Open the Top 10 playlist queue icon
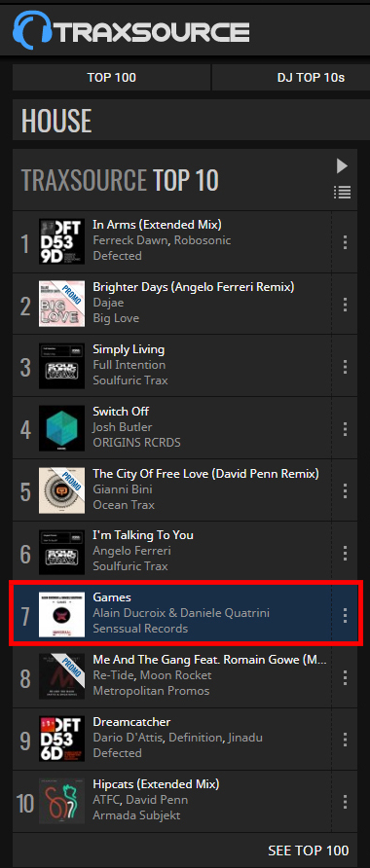 tap(343, 192)
